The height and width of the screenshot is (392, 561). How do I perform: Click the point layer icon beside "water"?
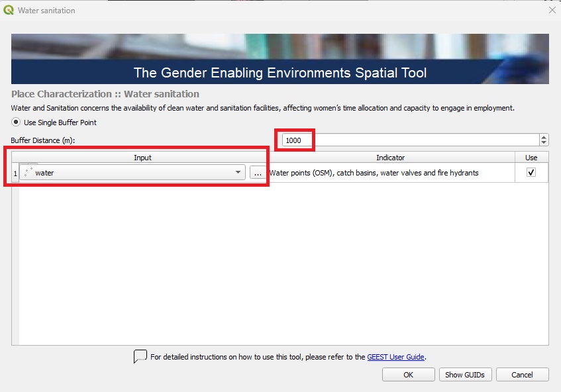[27, 172]
